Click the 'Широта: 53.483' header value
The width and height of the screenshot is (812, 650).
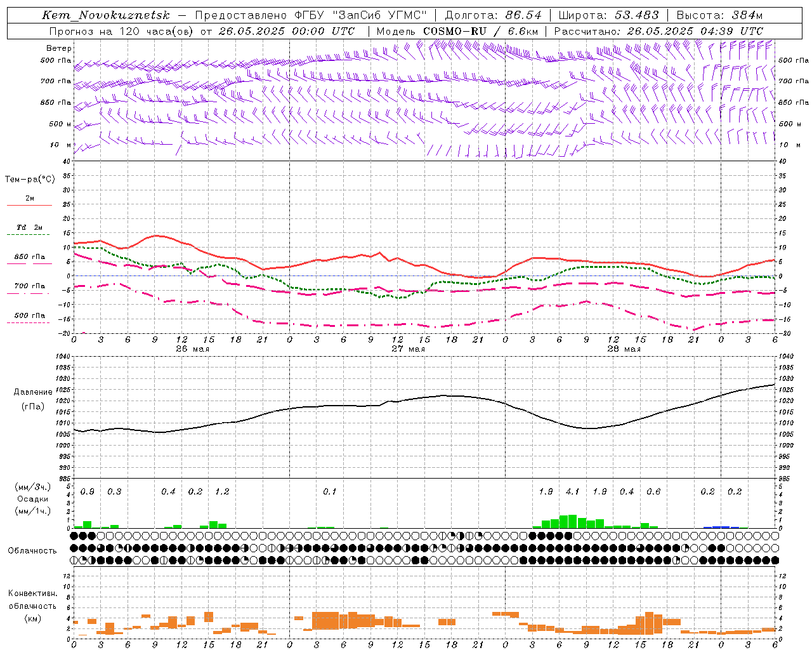point(608,15)
